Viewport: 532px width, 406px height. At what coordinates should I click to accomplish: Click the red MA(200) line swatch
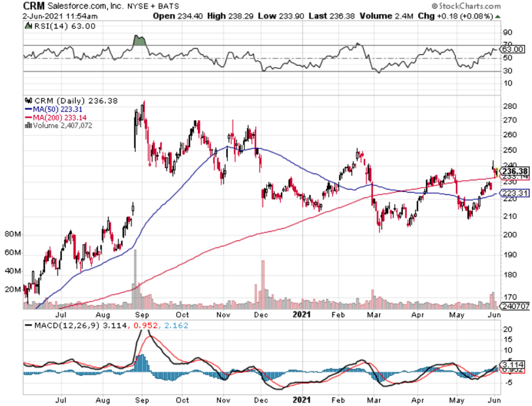point(28,118)
